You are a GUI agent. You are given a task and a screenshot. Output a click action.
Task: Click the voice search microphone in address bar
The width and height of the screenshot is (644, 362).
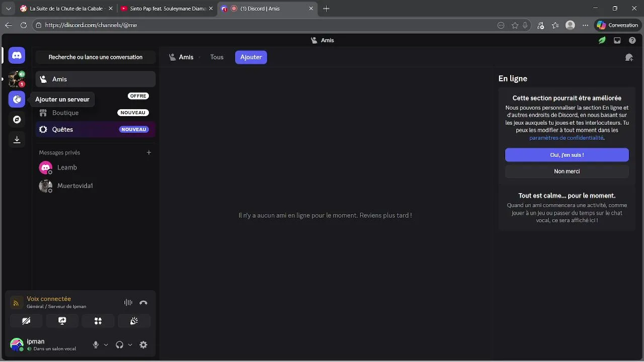coord(525,25)
